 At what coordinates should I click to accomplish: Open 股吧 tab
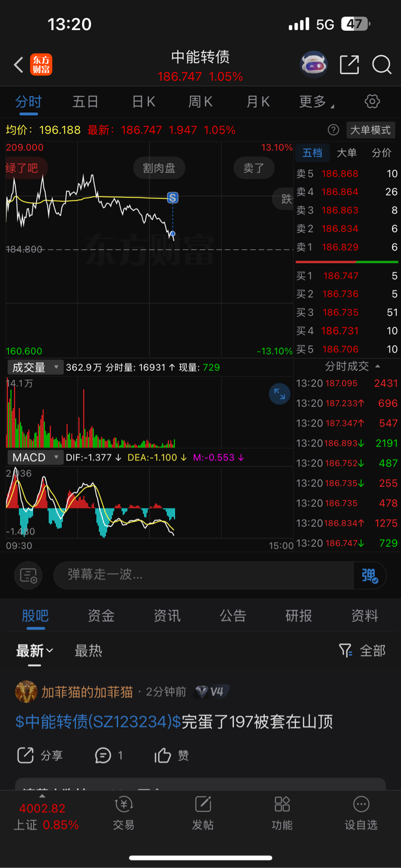[35, 616]
